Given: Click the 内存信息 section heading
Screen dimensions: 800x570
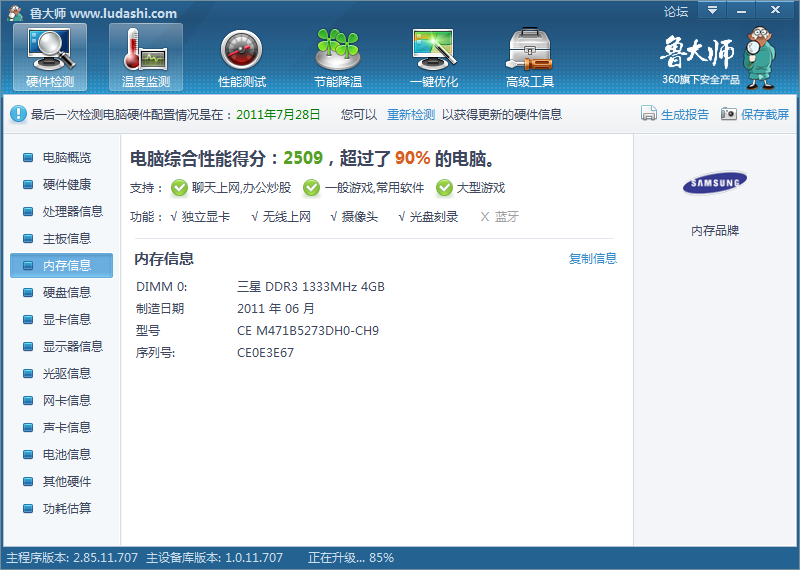Looking at the screenshot, I should [x=164, y=259].
